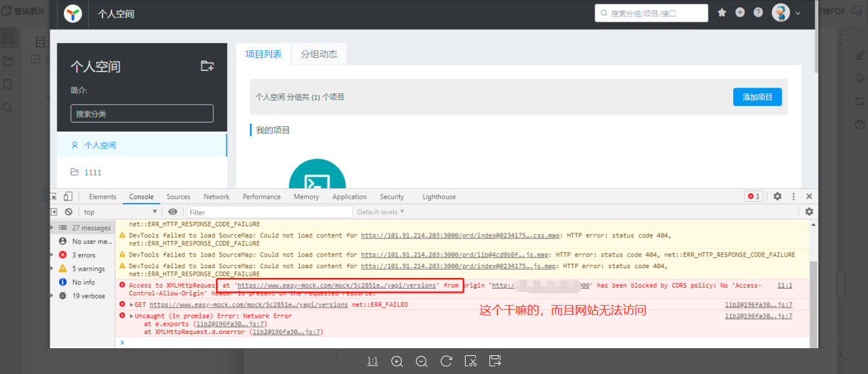Clear the console with the clear icon

coord(69,211)
